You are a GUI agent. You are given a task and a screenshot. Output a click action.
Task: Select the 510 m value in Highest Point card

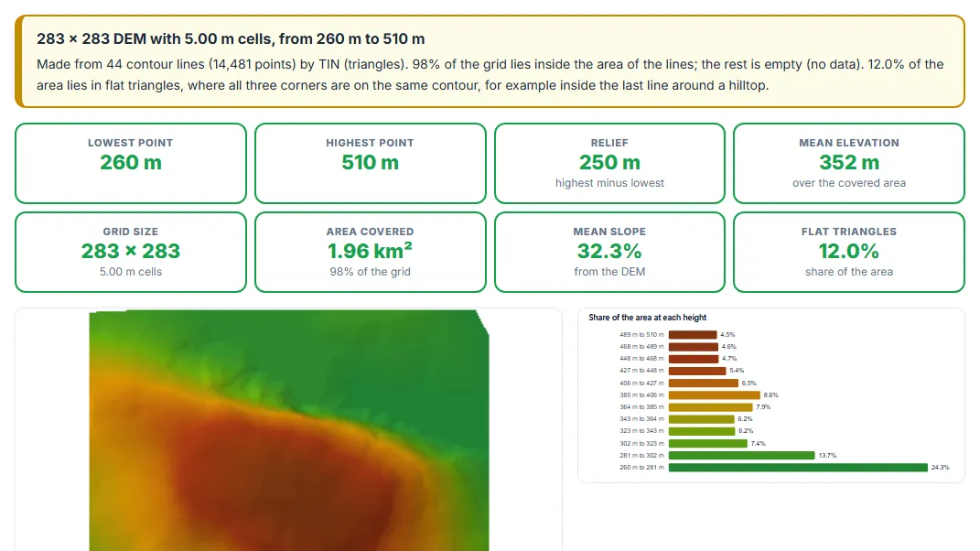[370, 163]
